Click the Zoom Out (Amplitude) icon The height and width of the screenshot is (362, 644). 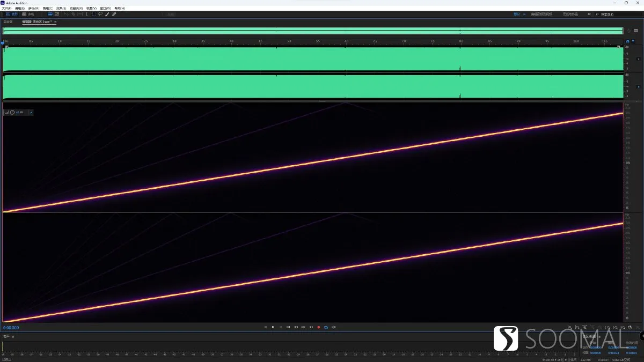click(x=577, y=327)
